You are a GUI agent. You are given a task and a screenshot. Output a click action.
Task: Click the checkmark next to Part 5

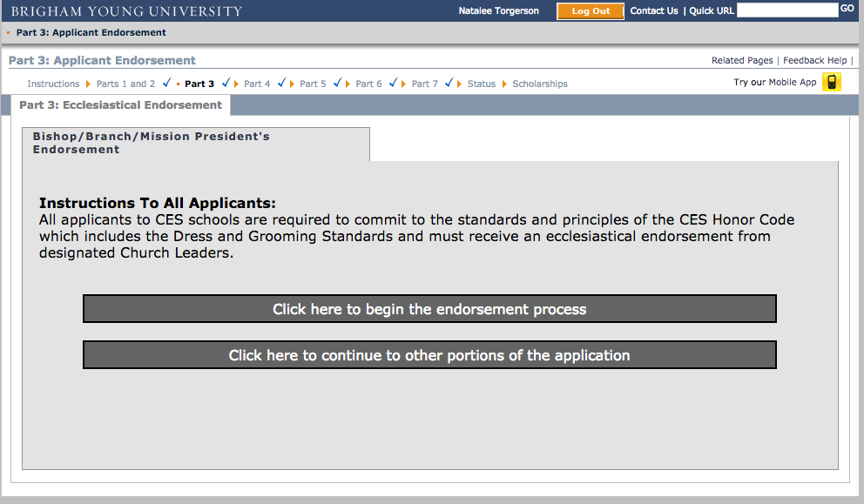(x=338, y=83)
